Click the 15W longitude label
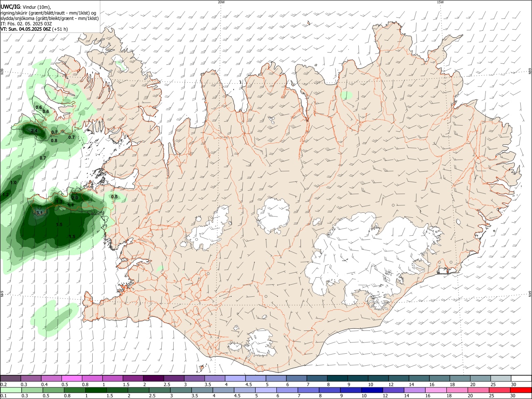 tap(440, 2)
